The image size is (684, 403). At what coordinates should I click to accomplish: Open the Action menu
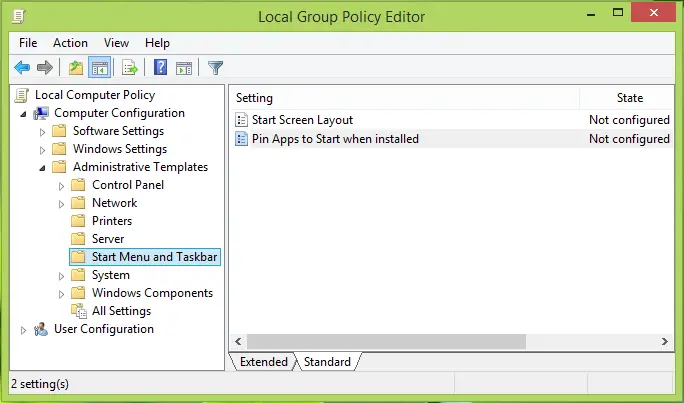click(x=70, y=43)
